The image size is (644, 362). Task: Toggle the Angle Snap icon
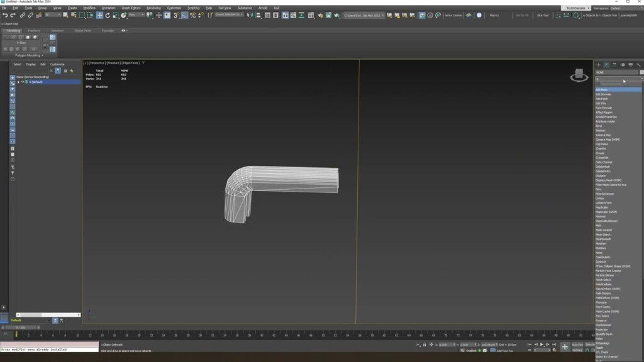184,16
